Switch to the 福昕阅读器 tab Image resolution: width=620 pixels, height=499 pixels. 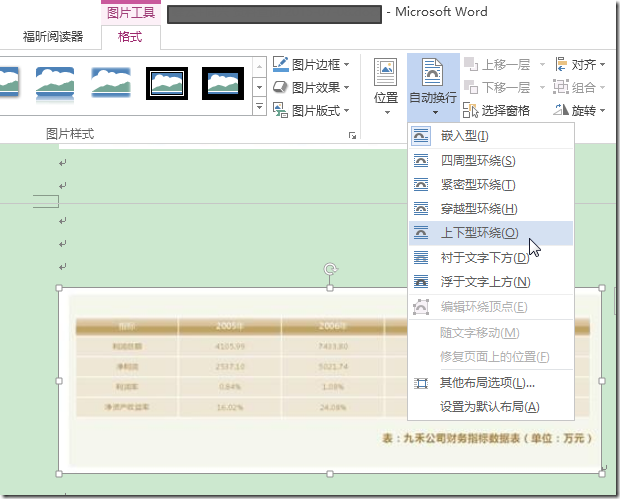click(53, 37)
